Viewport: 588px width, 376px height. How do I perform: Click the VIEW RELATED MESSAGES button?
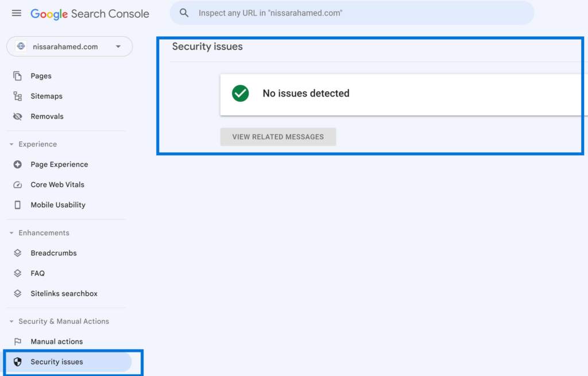point(278,137)
